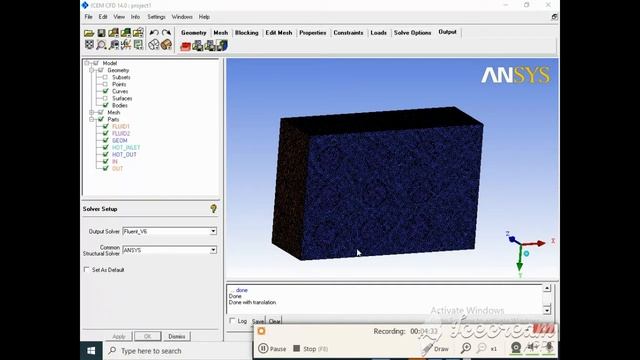Image resolution: width=640 pixels, height=360 pixels.
Task: Click the recorder webcam icon
Action: 516,347
